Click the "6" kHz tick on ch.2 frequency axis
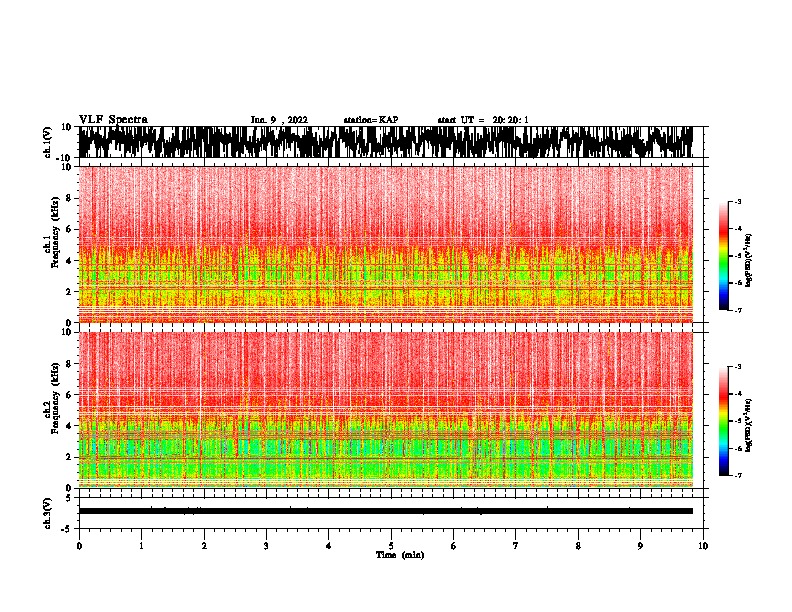The width and height of the screenshot is (792, 612). [70, 394]
